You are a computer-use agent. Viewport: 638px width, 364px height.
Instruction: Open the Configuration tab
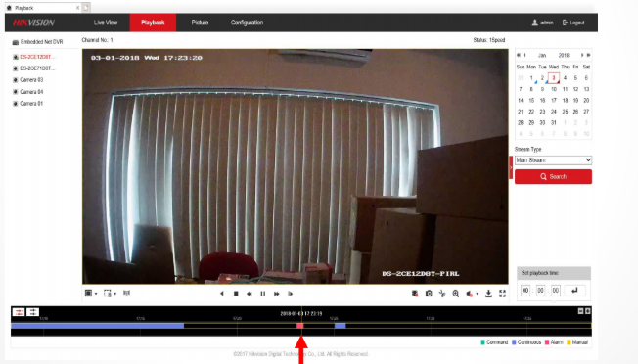[x=247, y=23]
